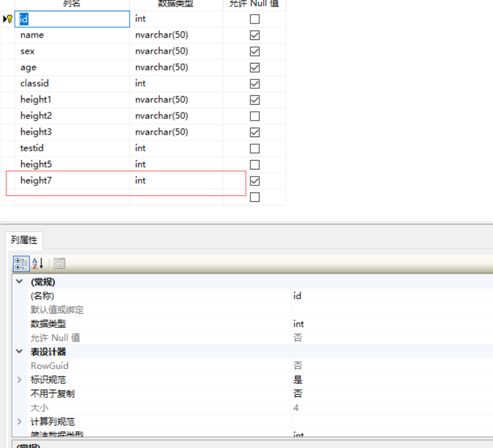Click nvarchar(50) data type for height3

(x=176, y=132)
